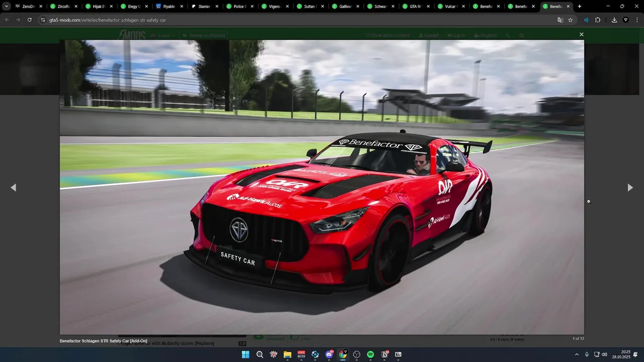Switch to the Gallivan tab
The image size is (644, 362).
[x=346, y=7]
